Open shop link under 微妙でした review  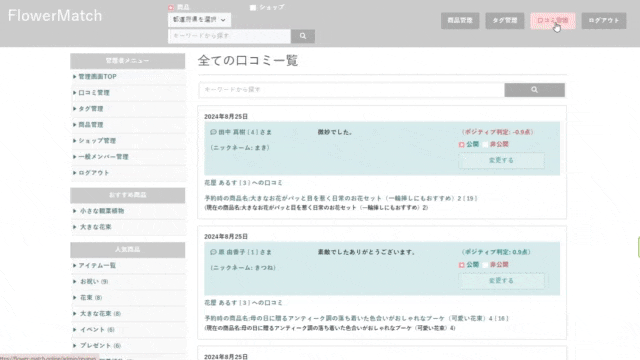pos(243,183)
